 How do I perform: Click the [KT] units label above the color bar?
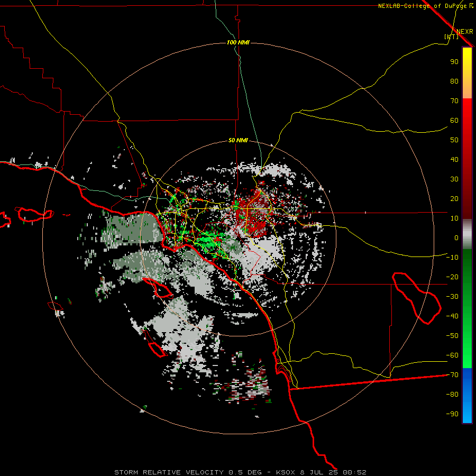(452, 36)
